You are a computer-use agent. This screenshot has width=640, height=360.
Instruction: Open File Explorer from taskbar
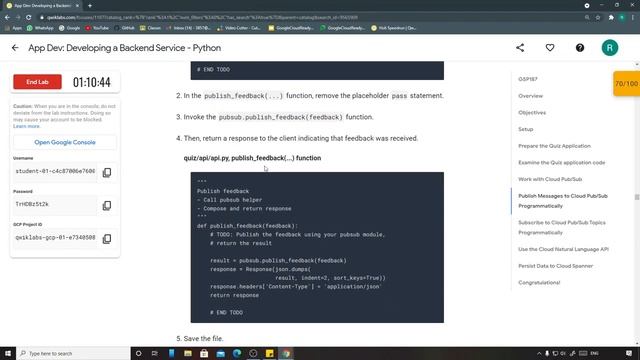pos(188,353)
